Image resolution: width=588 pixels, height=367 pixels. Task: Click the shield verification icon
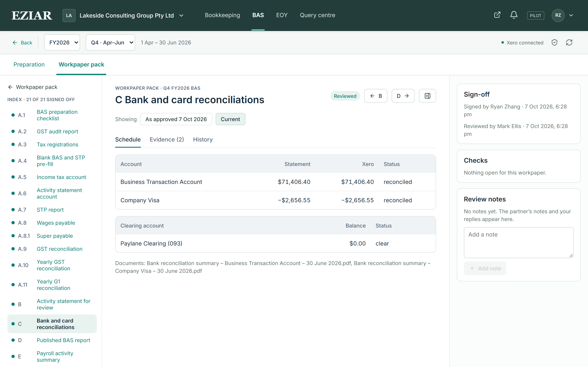(555, 42)
